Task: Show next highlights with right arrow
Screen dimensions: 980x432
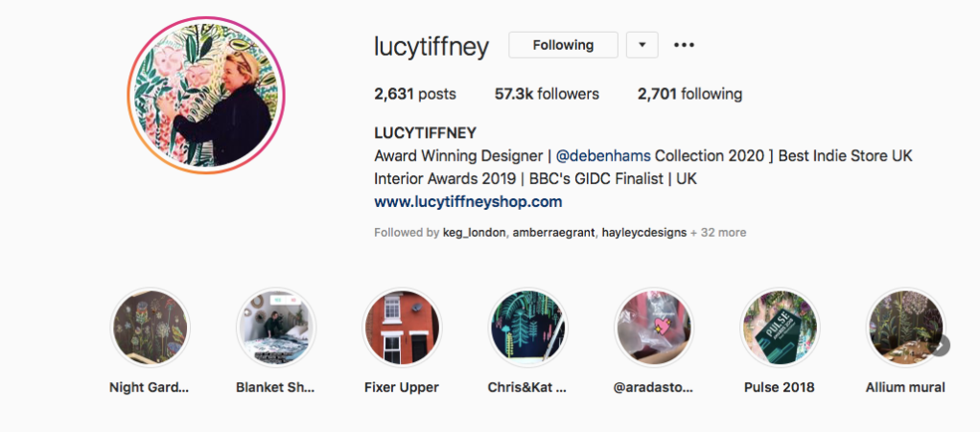Action: point(940,345)
